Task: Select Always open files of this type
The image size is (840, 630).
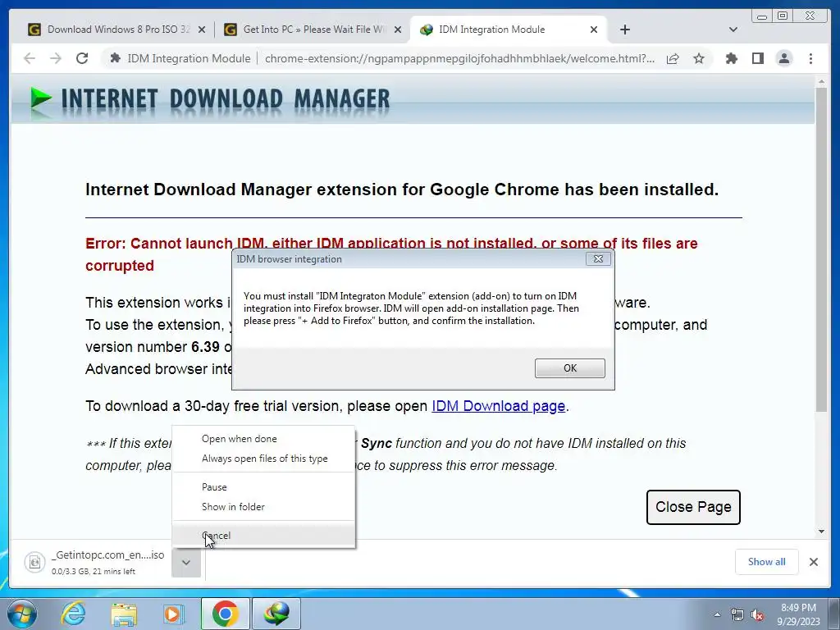Action: pyautogui.click(x=262, y=459)
